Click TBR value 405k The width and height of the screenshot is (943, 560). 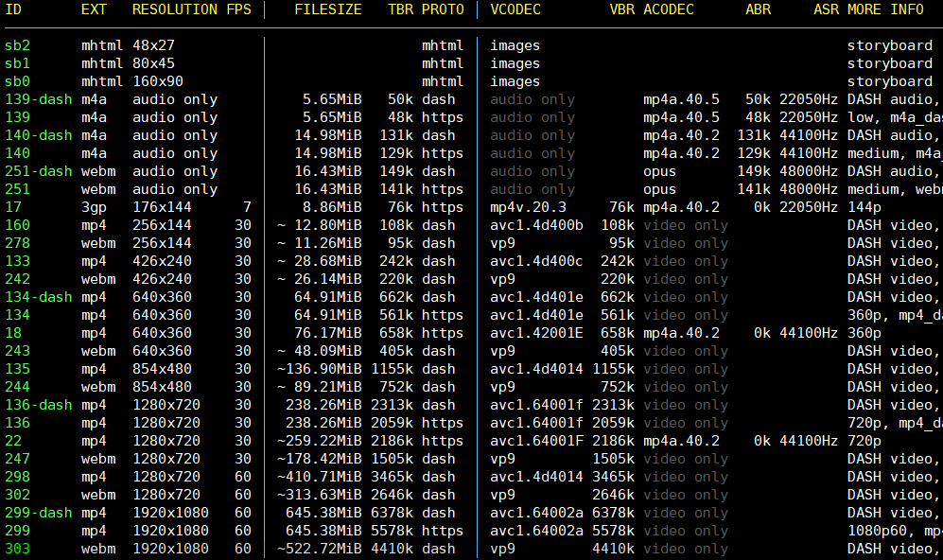pyautogui.click(x=396, y=351)
